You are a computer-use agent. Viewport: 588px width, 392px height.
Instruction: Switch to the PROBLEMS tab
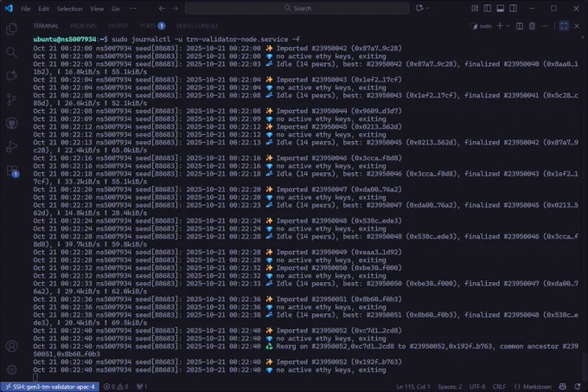pyautogui.click(x=83, y=26)
